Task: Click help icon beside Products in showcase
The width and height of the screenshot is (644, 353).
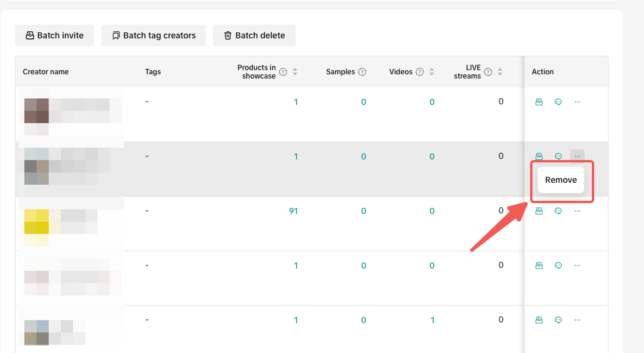Action: 283,72
